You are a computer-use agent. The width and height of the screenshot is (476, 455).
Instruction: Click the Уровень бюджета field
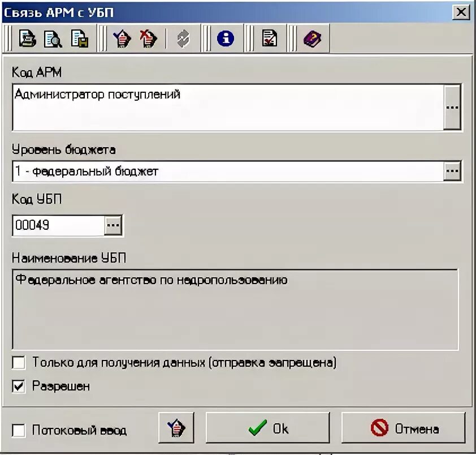(x=228, y=171)
